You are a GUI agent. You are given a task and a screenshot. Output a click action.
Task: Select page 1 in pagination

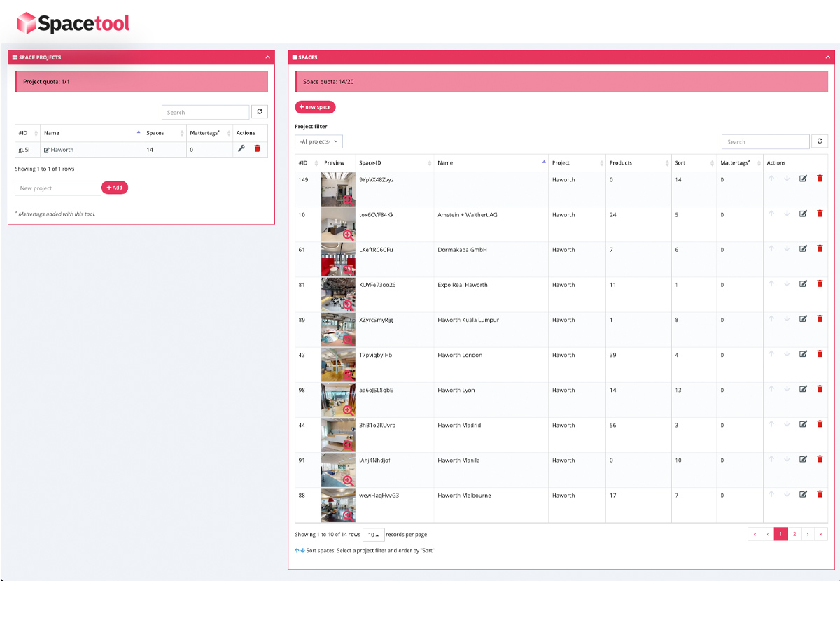pyautogui.click(x=781, y=534)
